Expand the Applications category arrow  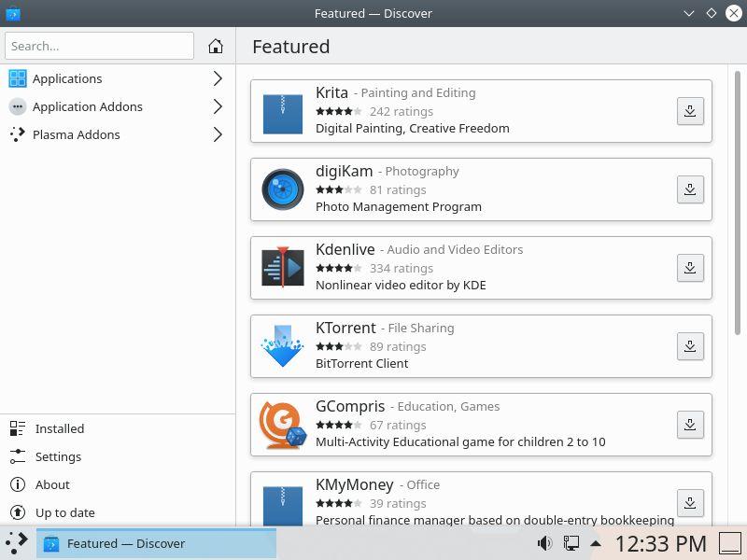pos(218,78)
